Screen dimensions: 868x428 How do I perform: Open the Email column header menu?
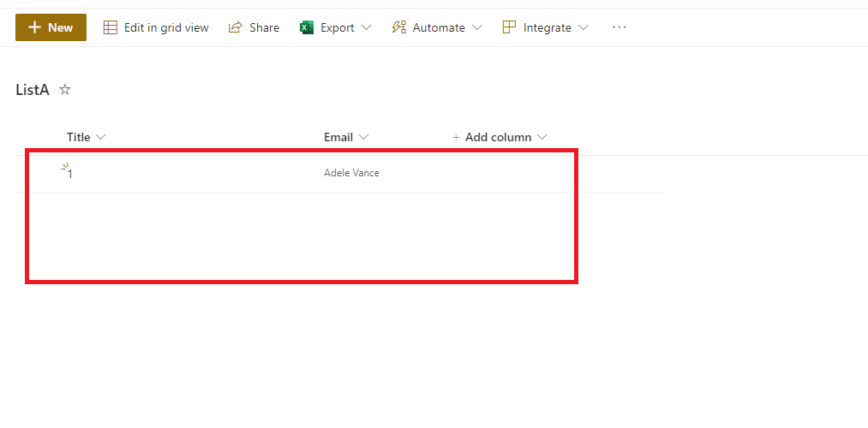tap(346, 137)
